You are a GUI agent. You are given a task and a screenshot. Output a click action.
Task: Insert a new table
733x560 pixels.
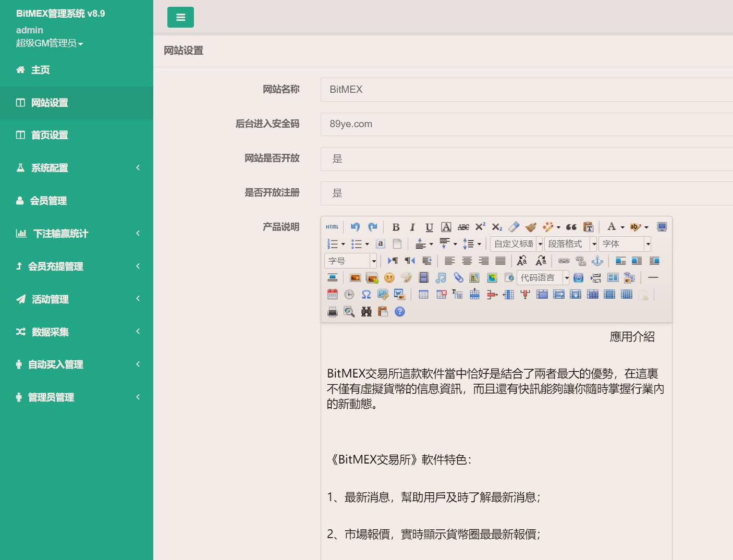(x=424, y=295)
